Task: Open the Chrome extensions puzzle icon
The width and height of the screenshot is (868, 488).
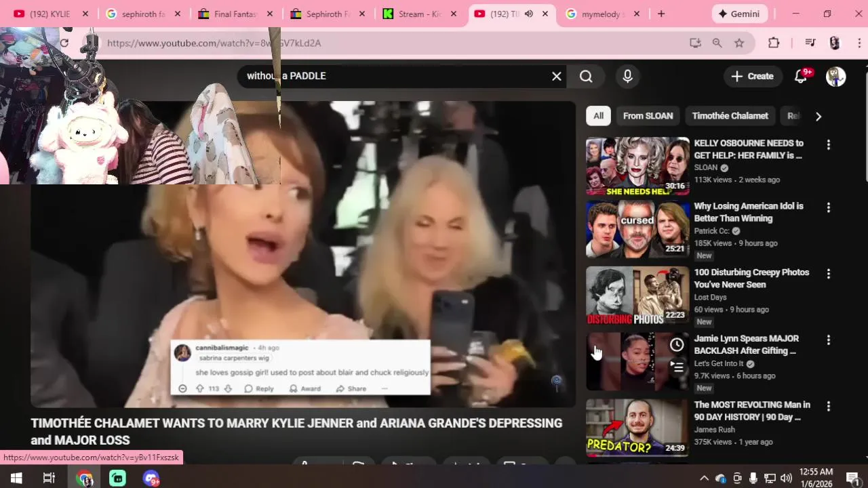Action: coord(774,43)
